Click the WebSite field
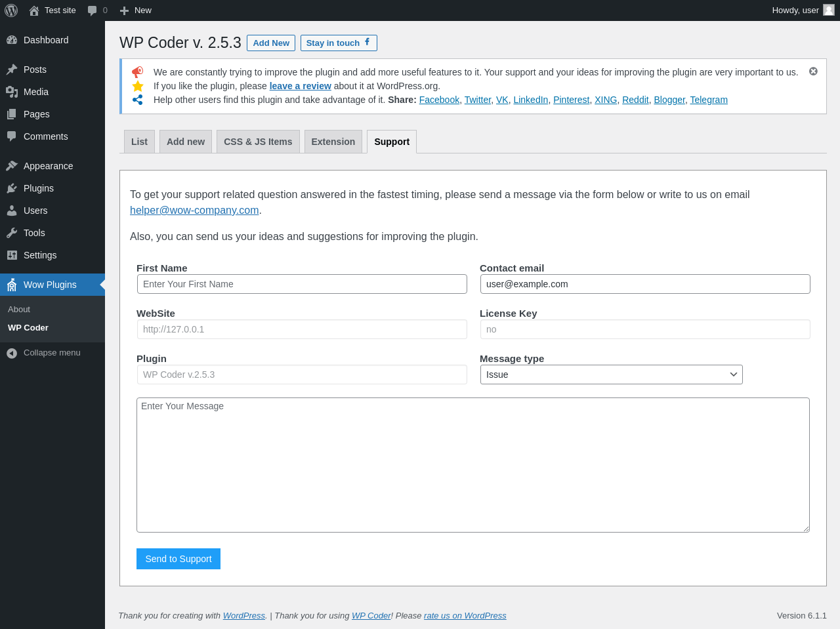Image resolution: width=840 pixels, height=629 pixels. [302, 329]
